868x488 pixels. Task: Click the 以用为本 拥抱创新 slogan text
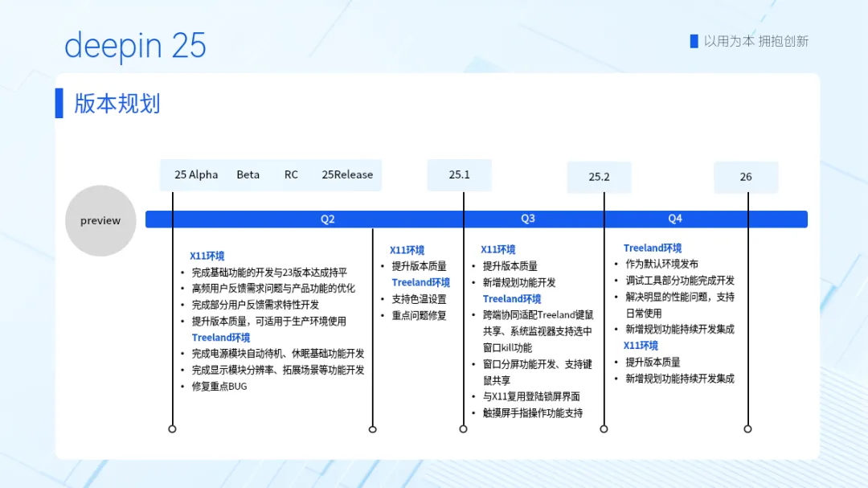pos(756,41)
